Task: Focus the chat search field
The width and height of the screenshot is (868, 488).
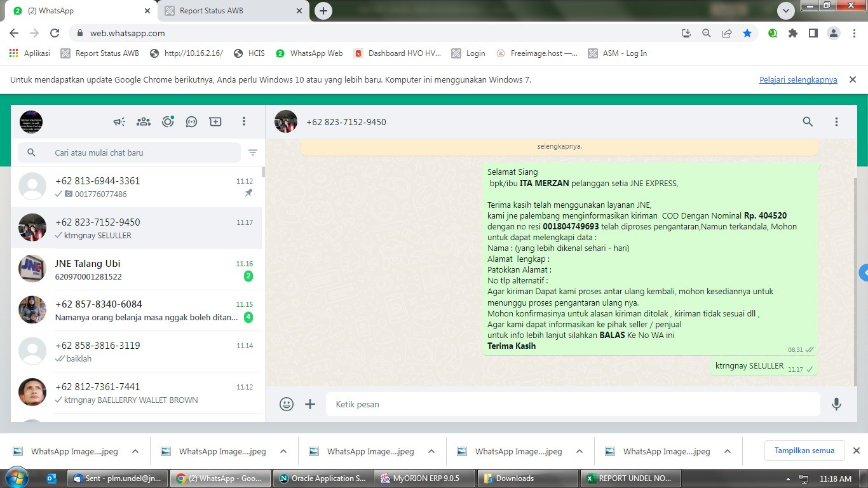Action: coord(130,152)
